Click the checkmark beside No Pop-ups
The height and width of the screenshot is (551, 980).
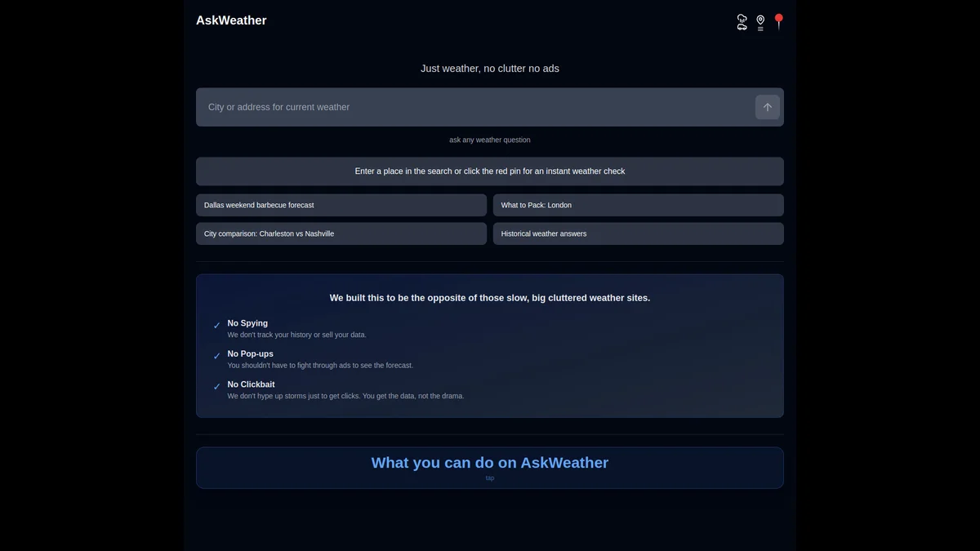217,356
